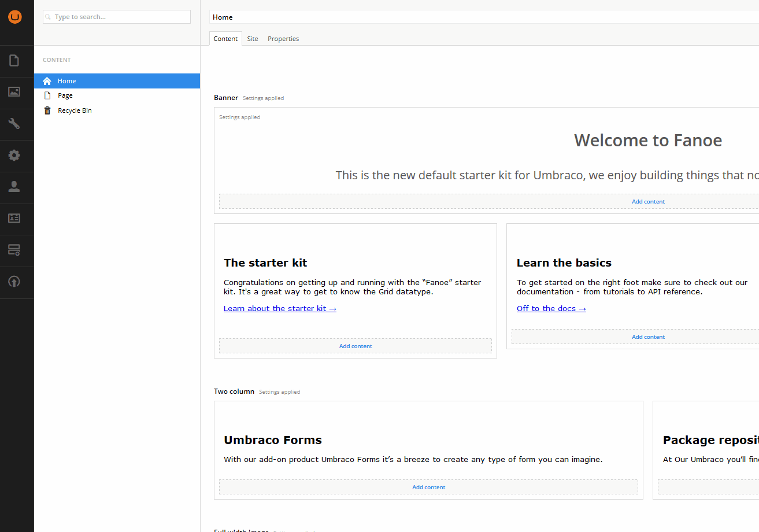Add content under Learn the basics
Viewport: 759px width, 532px height.
pyautogui.click(x=648, y=337)
